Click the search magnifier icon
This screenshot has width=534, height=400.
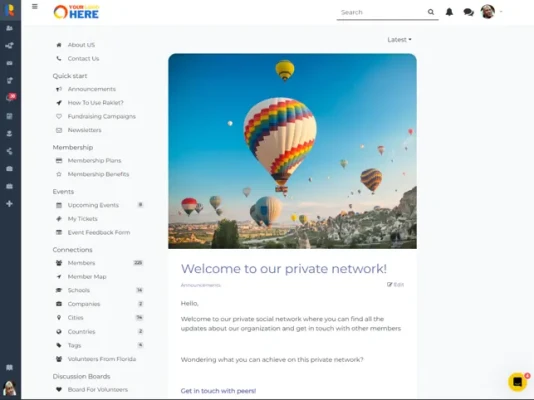tap(431, 12)
